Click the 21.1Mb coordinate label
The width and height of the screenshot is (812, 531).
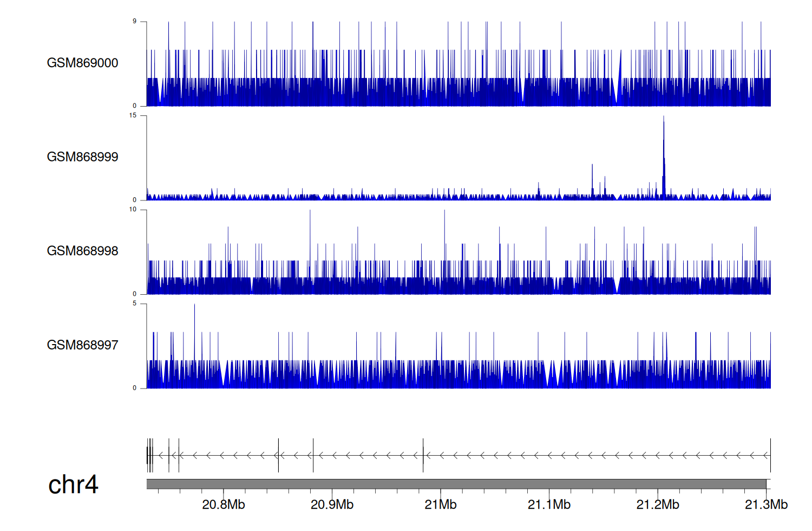coord(549,505)
